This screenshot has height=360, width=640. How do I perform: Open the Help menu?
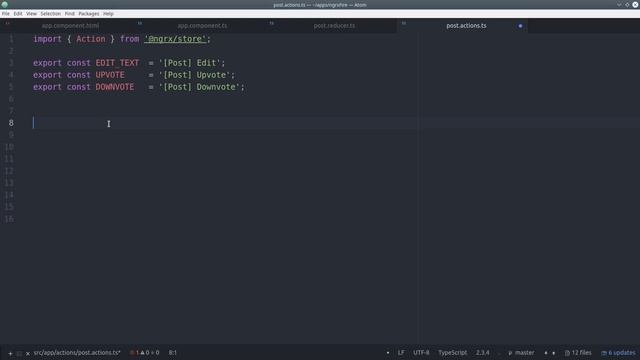[108, 13]
